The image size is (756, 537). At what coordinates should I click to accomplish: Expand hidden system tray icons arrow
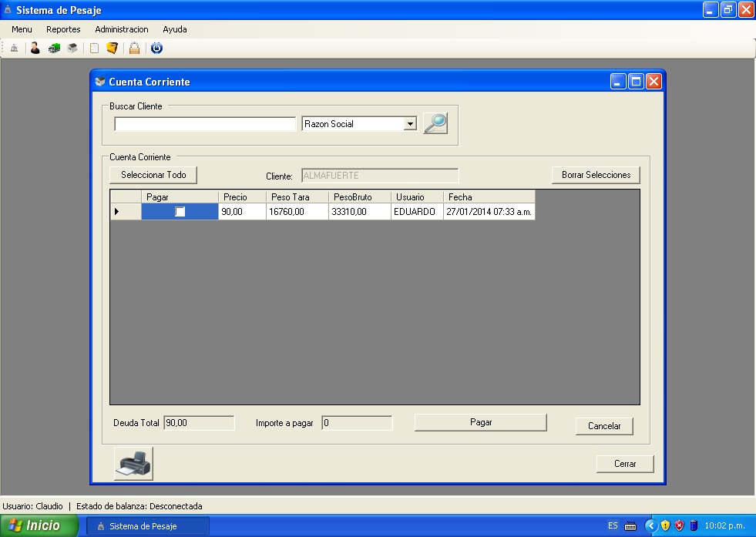click(x=650, y=525)
